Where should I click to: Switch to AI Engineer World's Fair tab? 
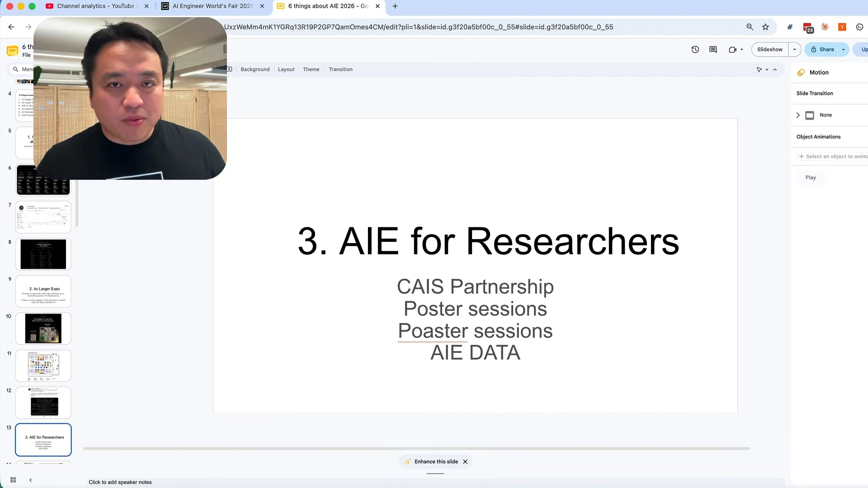pyautogui.click(x=213, y=6)
